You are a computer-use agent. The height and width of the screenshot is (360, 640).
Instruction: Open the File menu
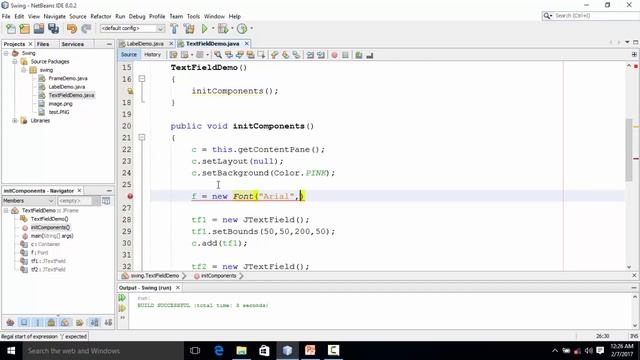(x=6, y=16)
